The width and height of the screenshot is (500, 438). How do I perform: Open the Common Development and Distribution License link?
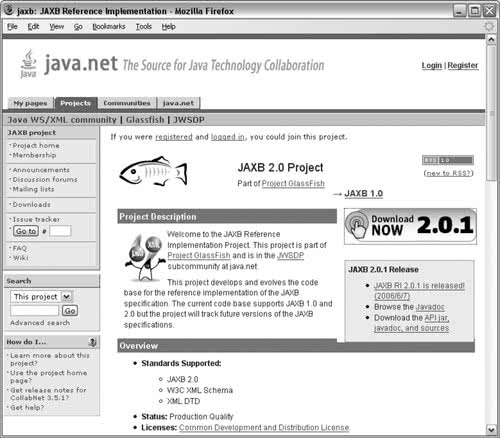pyautogui.click(x=264, y=427)
